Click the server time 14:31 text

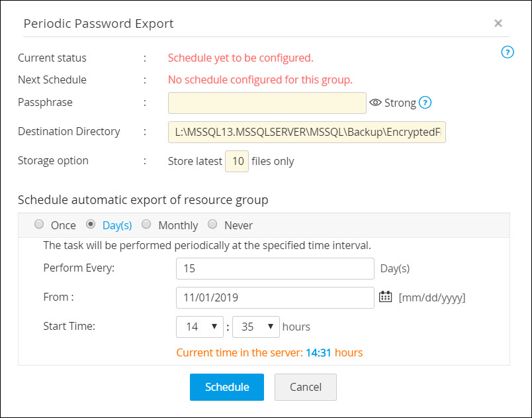pos(318,352)
